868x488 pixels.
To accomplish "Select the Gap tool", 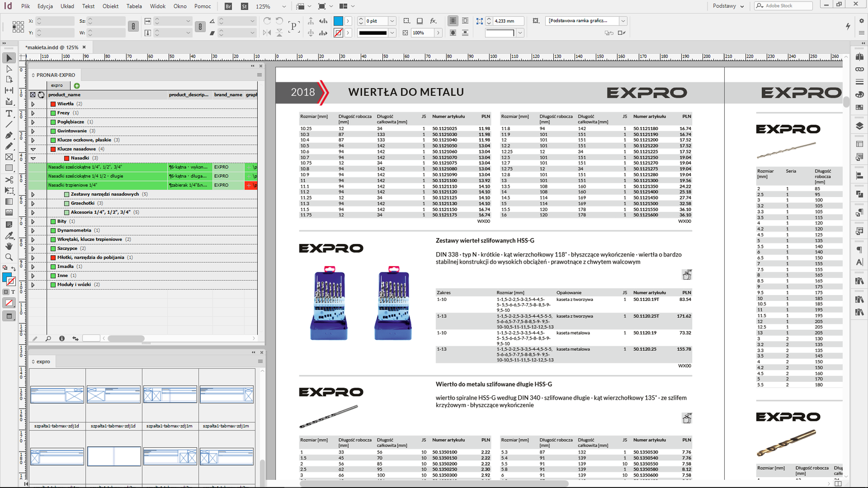I will click(x=9, y=91).
